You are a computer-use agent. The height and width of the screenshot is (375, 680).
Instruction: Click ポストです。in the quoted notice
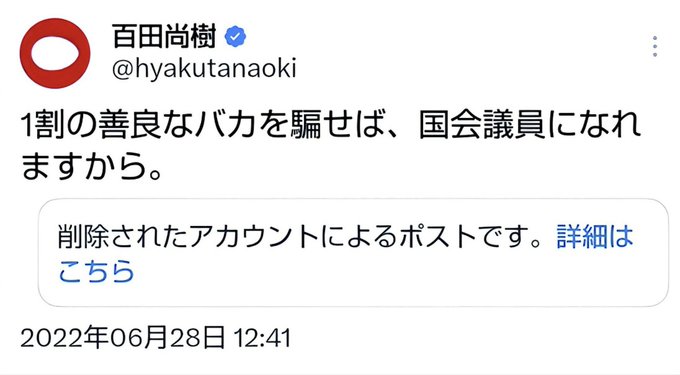coord(470,237)
